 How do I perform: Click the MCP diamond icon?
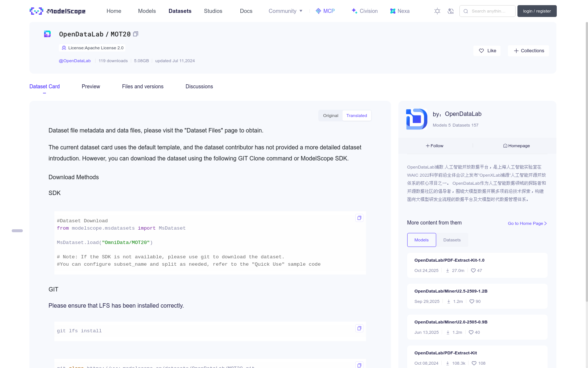tap(318, 11)
